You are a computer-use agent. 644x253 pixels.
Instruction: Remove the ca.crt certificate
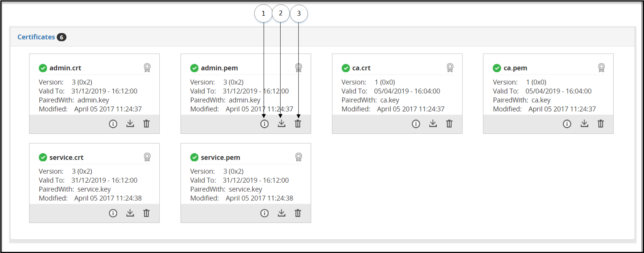click(449, 124)
